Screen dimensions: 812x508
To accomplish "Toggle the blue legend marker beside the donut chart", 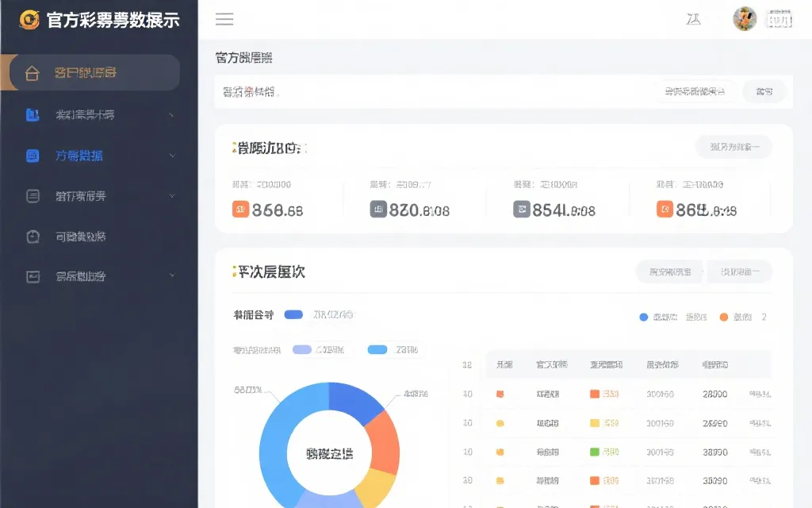I will point(293,315).
